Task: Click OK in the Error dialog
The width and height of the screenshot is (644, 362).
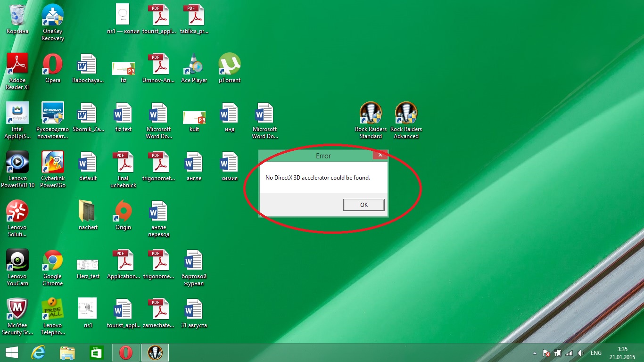Action: click(363, 205)
